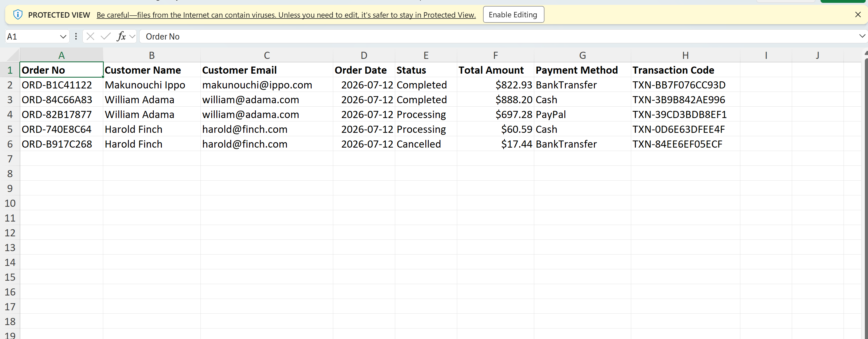Select row 1 header
Viewport: 868px width, 339px height.
click(10, 70)
